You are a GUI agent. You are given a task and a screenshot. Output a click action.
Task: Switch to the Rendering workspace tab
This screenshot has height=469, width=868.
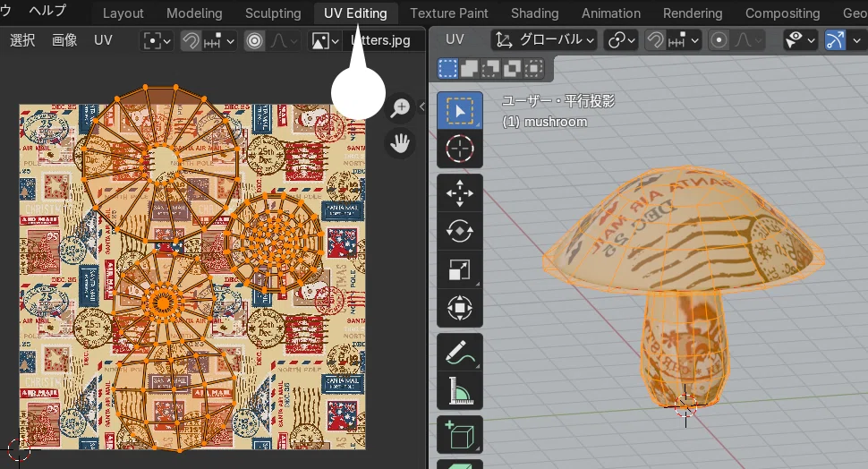point(693,13)
